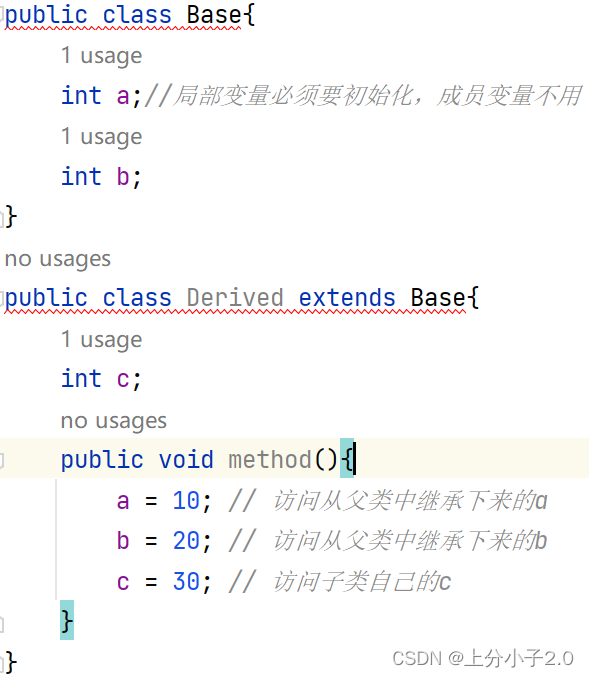The image size is (589, 677).
Task: Click variable a in 'a = 10;'
Action: click(123, 502)
